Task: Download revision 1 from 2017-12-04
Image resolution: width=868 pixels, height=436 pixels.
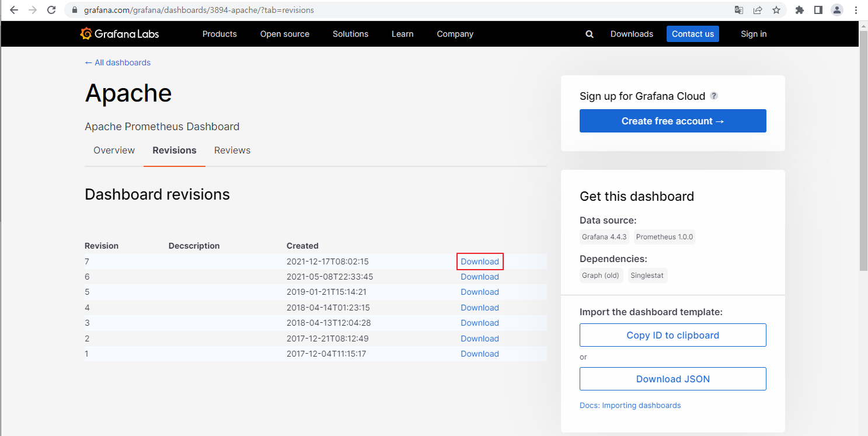Action: point(480,354)
